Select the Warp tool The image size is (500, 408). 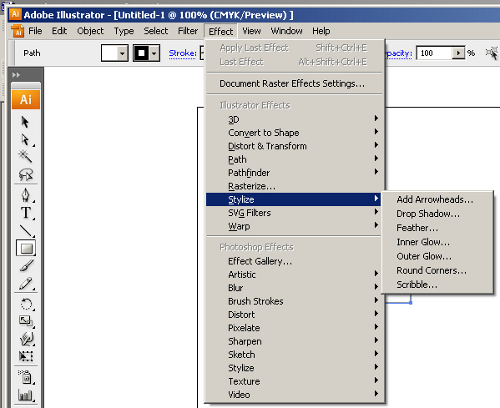click(26, 339)
